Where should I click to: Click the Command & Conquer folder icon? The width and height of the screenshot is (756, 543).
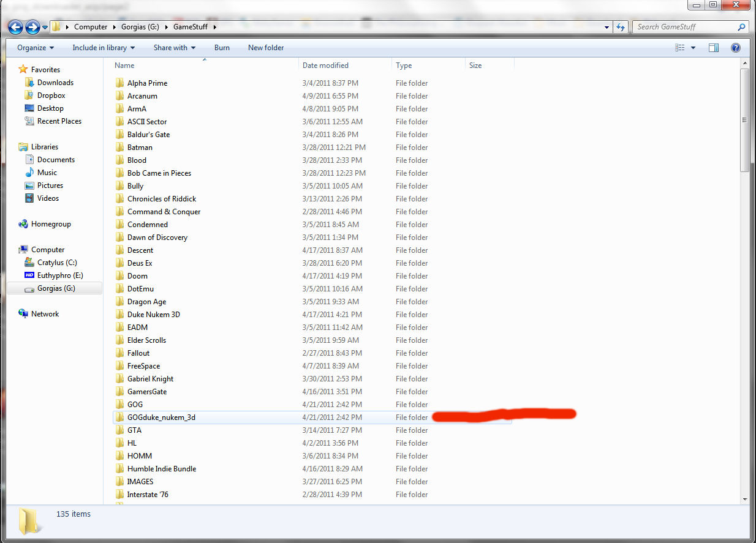119,212
